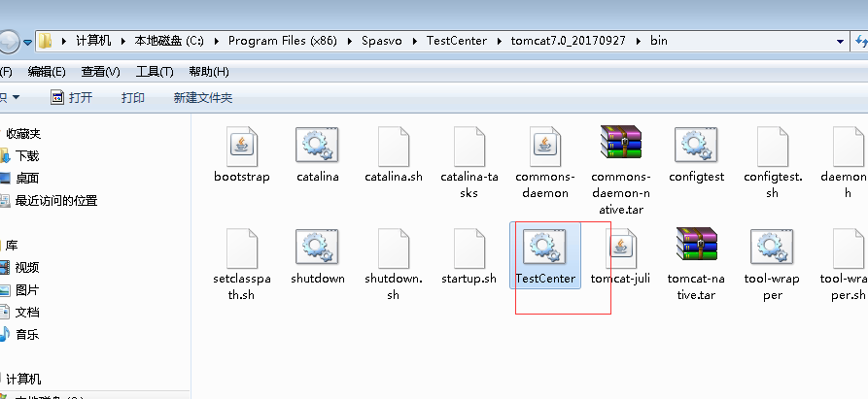
Task: Navigate to 计算机 in address bar
Action: click(93, 41)
